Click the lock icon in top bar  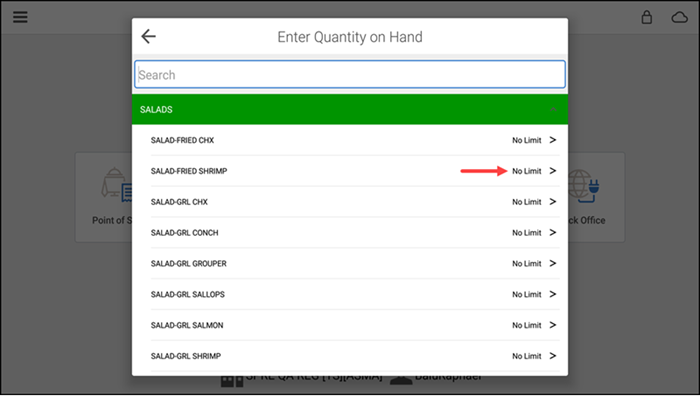[646, 17]
